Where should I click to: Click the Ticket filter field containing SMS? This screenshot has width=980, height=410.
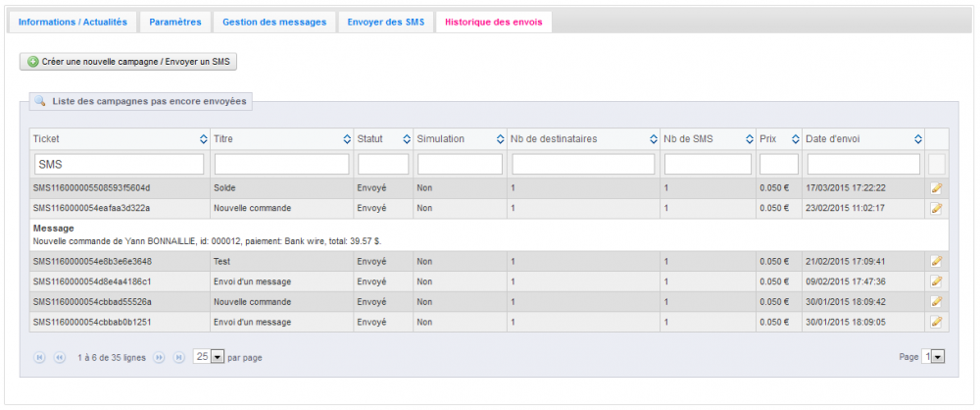[x=119, y=164]
